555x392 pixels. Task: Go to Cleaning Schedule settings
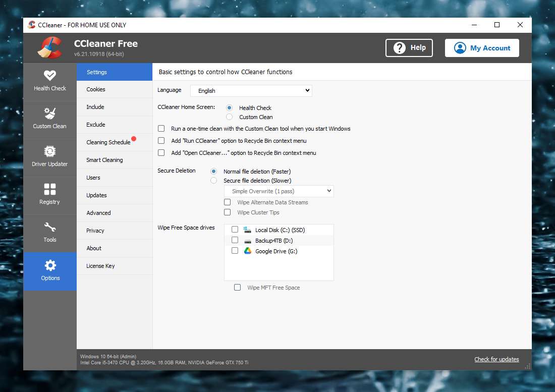click(x=115, y=143)
